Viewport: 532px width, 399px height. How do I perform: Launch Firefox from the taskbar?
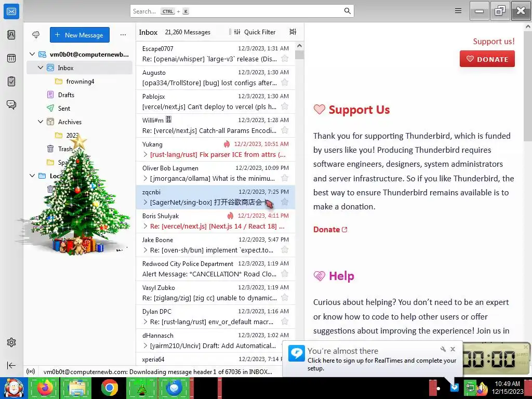click(45, 388)
